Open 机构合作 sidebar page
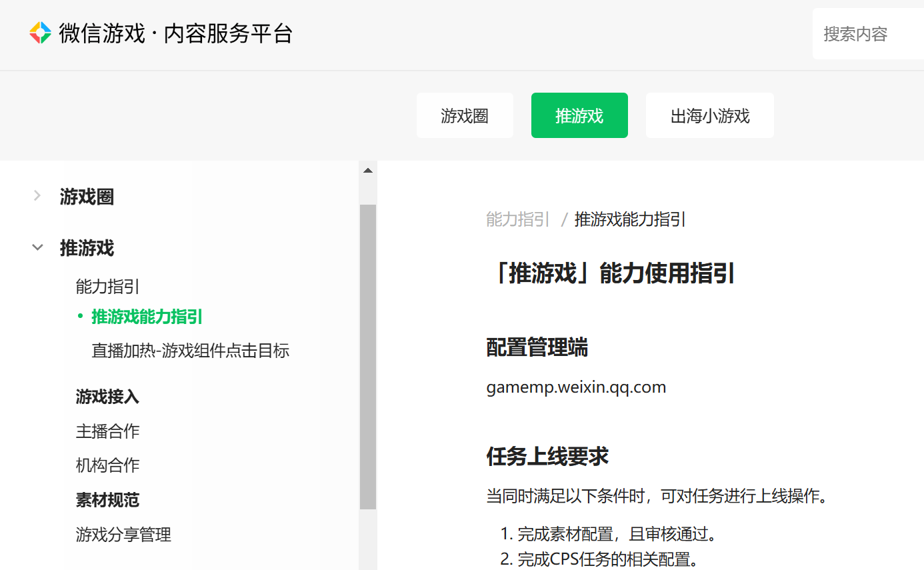 click(108, 465)
